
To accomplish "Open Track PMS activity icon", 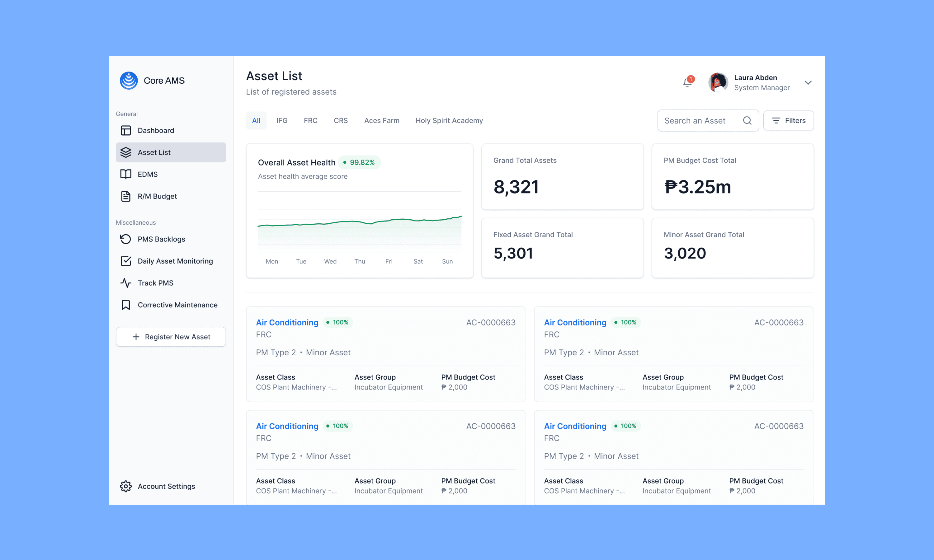I will (x=126, y=283).
